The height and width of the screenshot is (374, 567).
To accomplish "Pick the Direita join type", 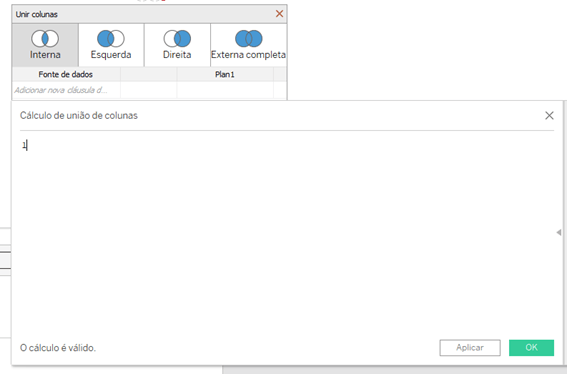I will click(x=177, y=45).
